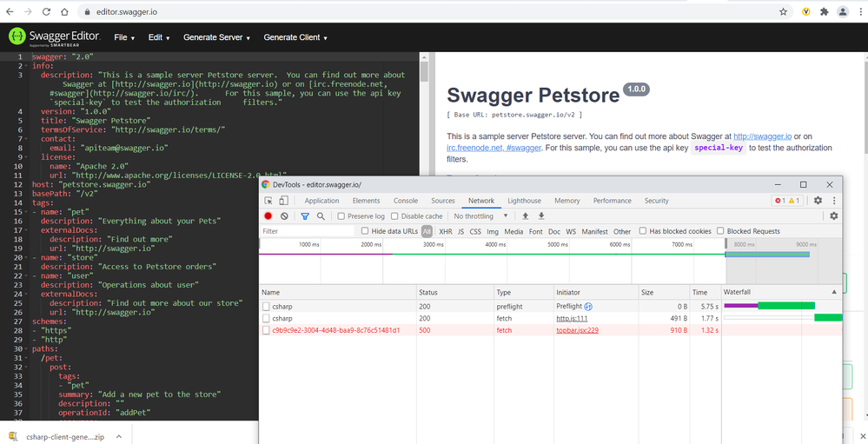Expand the Generate Client menu
868x444 pixels.
coord(295,37)
